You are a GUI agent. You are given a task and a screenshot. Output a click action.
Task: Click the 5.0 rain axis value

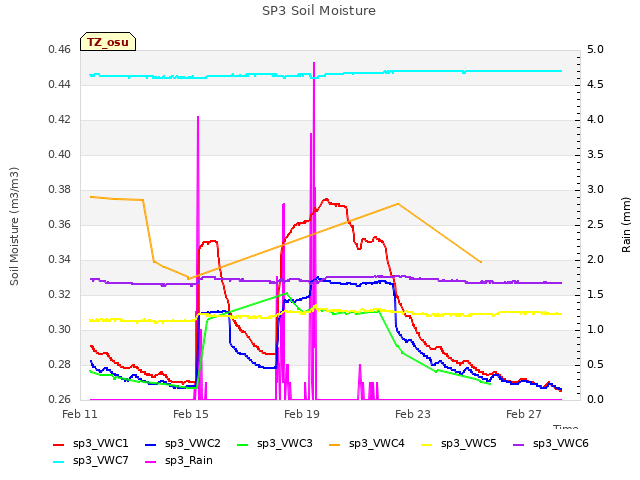(x=596, y=50)
